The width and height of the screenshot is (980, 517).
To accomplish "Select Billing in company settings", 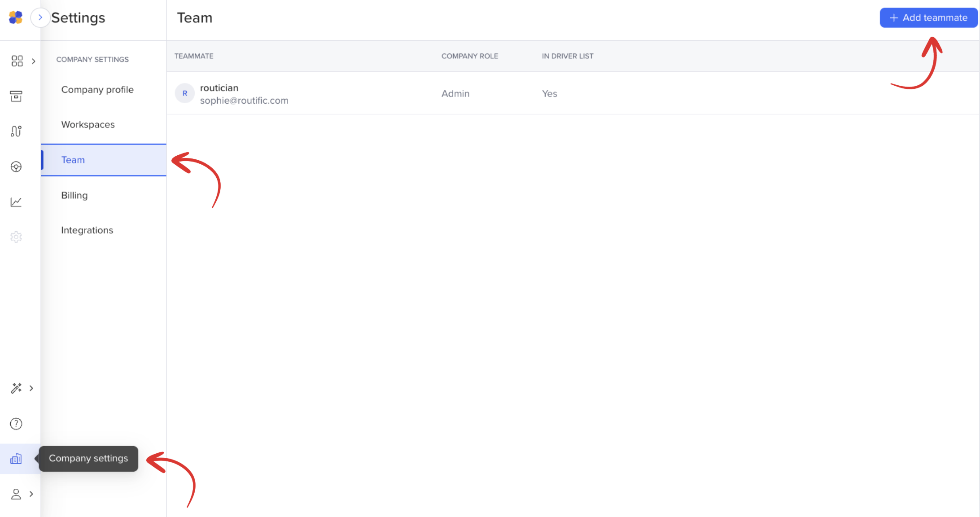I will pyautogui.click(x=74, y=195).
